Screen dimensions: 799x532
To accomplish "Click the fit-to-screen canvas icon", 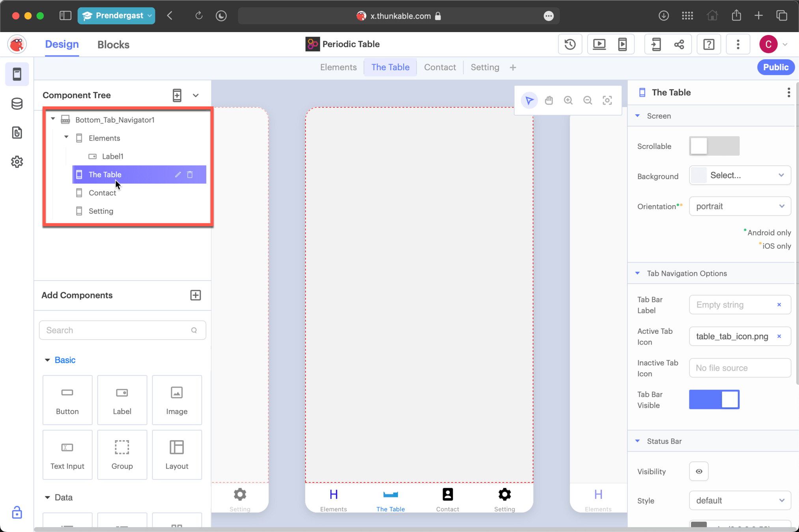I will point(607,100).
